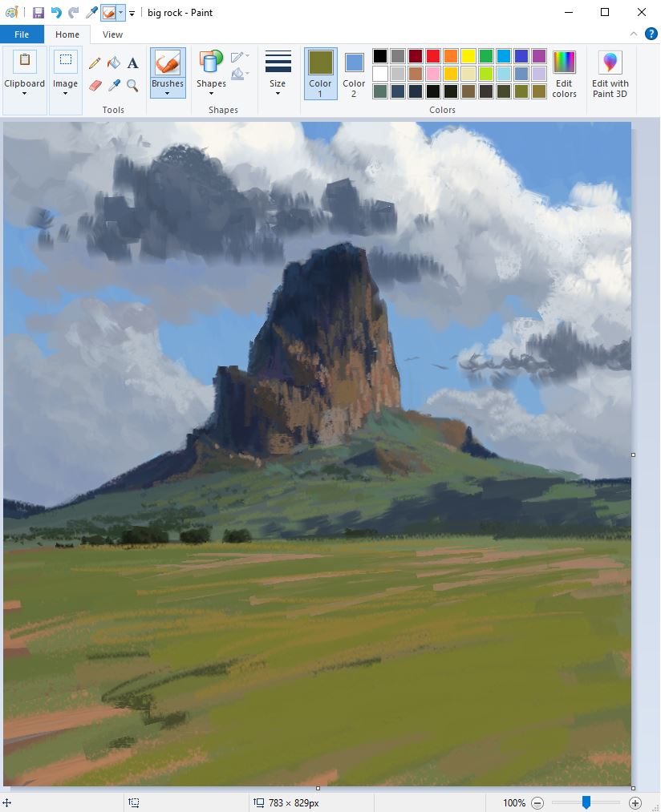The height and width of the screenshot is (812, 661).
Task: Open the File menu
Action: click(x=22, y=34)
